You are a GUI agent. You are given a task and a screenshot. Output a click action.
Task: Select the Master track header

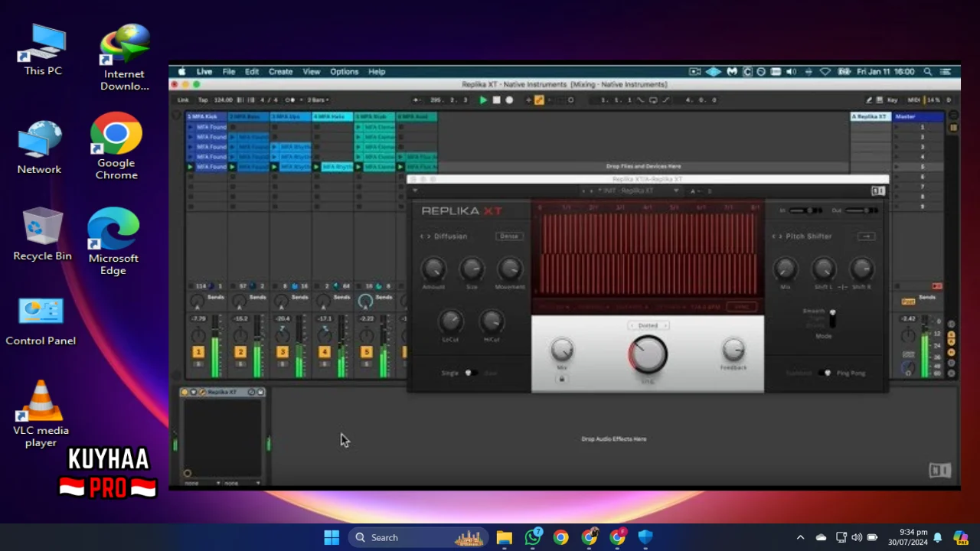918,116
